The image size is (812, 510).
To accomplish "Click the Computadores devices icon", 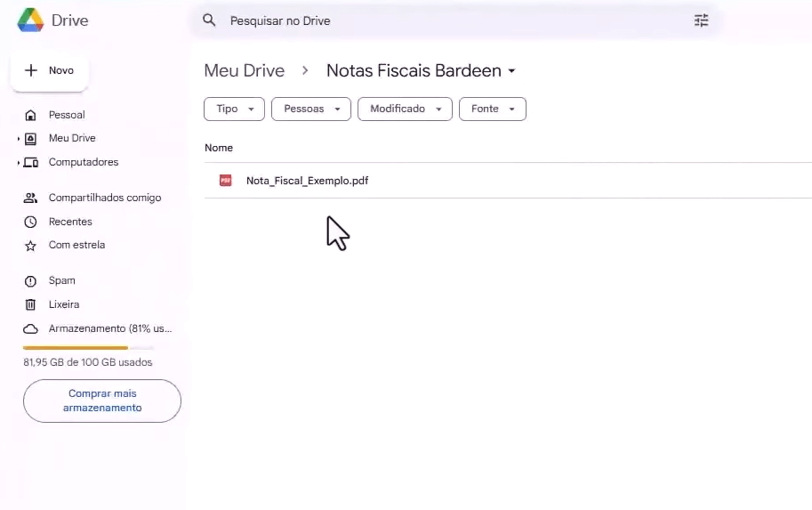I will (31, 163).
